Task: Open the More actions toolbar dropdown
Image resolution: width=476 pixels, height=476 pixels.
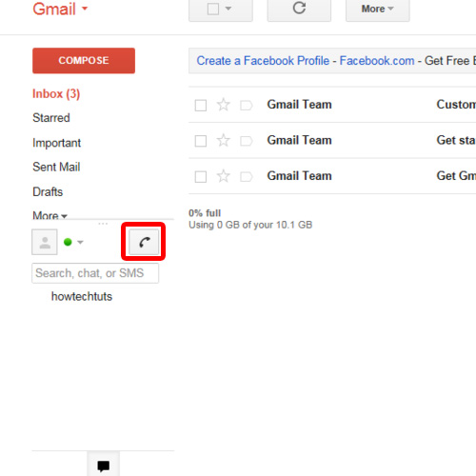Action: point(378,9)
